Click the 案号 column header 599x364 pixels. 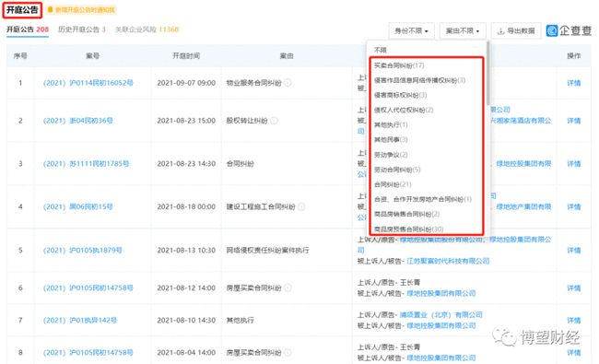tap(92, 56)
